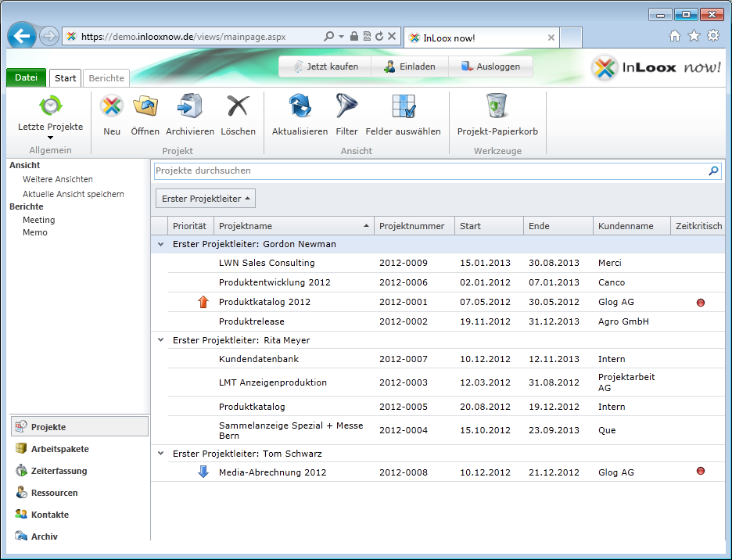Collapse the Rita Meyer group

coord(160,340)
